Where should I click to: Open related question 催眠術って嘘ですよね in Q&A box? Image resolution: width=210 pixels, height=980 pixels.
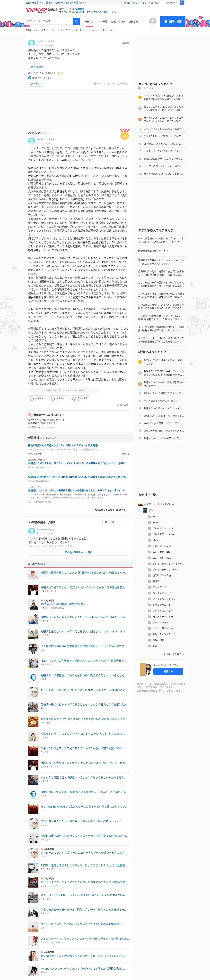[78, 463]
